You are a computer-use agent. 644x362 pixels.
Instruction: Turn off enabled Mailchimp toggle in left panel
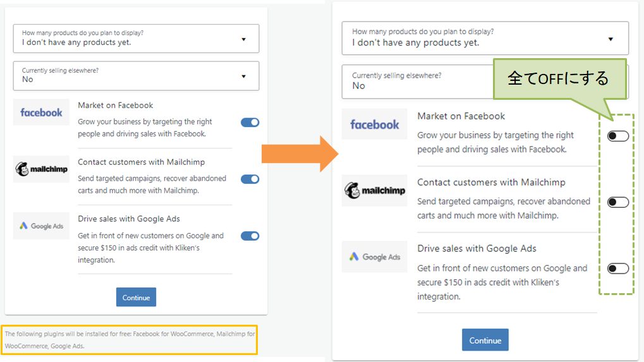coord(250,179)
